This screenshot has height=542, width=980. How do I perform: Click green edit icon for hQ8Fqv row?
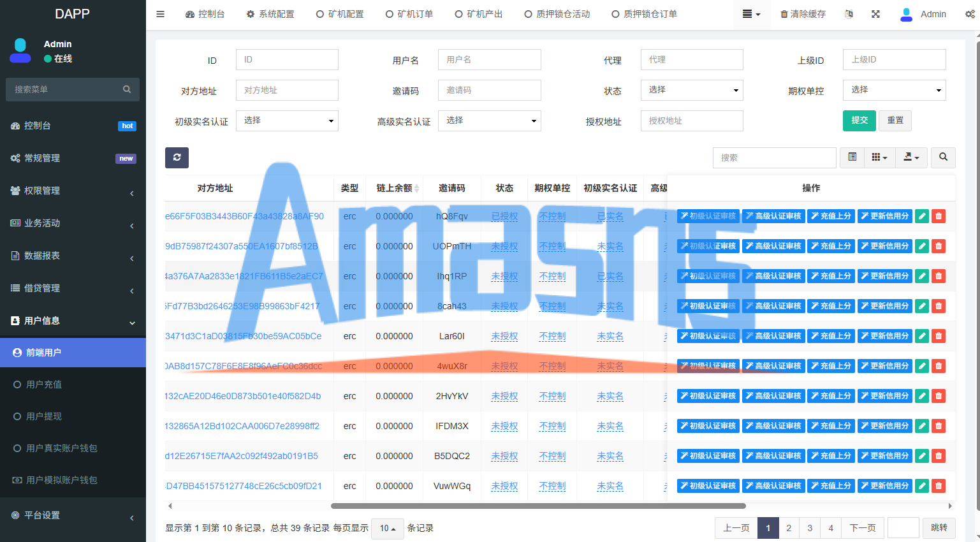pyautogui.click(x=922, y=216)
